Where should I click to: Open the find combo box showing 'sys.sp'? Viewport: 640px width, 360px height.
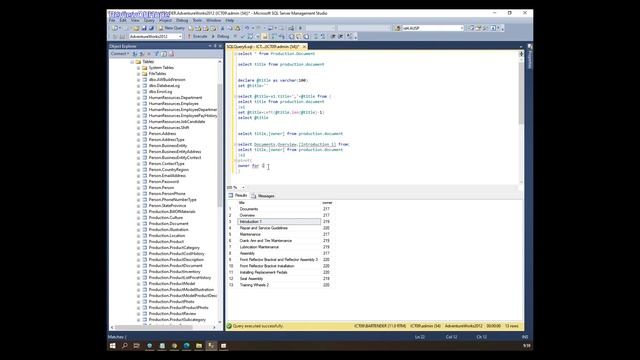433,28
